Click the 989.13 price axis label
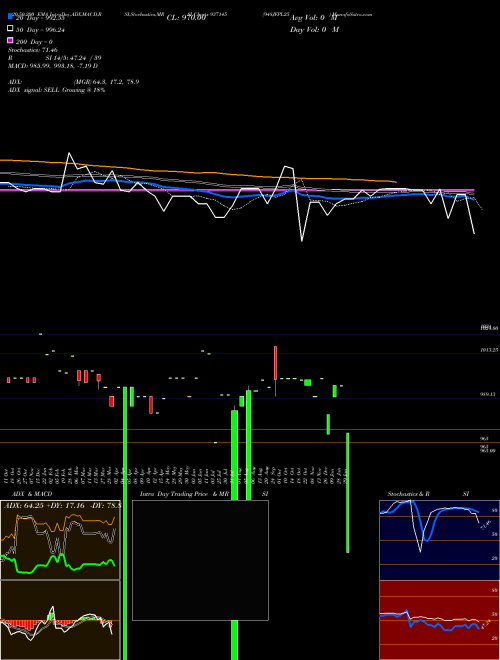 coord(489,394)
